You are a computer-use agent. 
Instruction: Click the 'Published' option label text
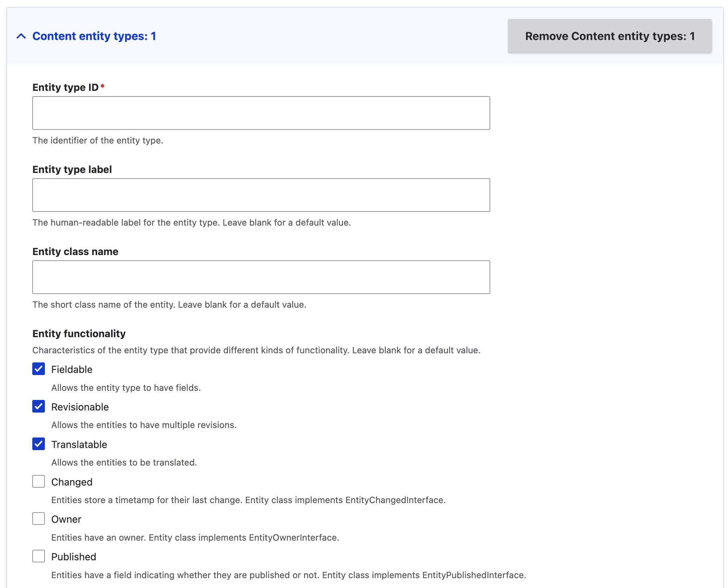point(73,557)
